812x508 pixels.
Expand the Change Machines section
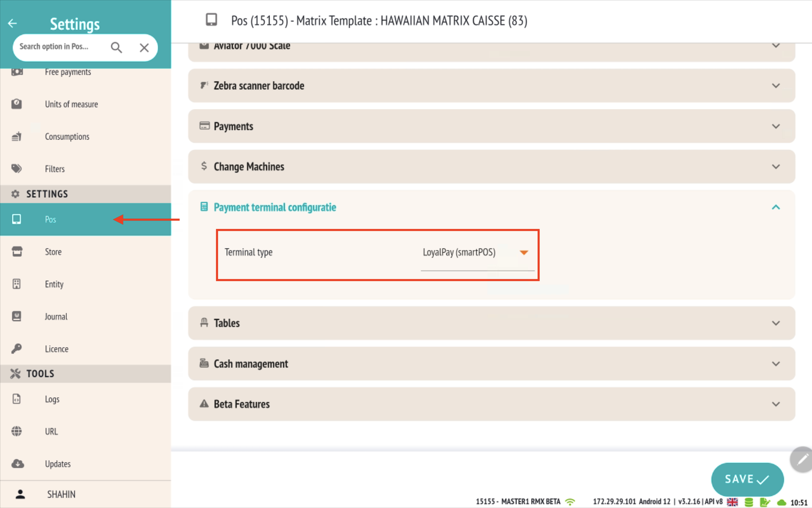(x=776, y=167)
